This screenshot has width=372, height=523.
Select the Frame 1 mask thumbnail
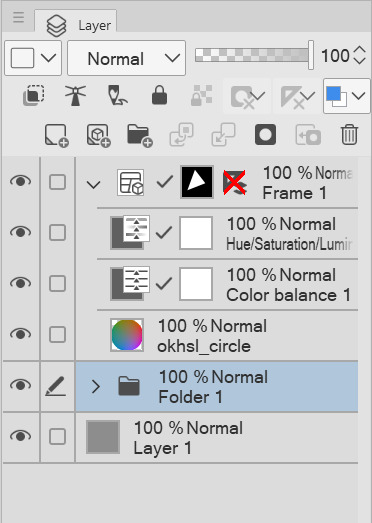coord(197,182)
